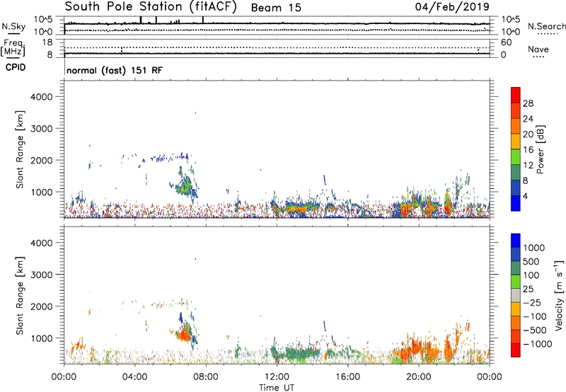Click the '18' frequency axis tick
The image size is (566, 392).
coord(47,42)
